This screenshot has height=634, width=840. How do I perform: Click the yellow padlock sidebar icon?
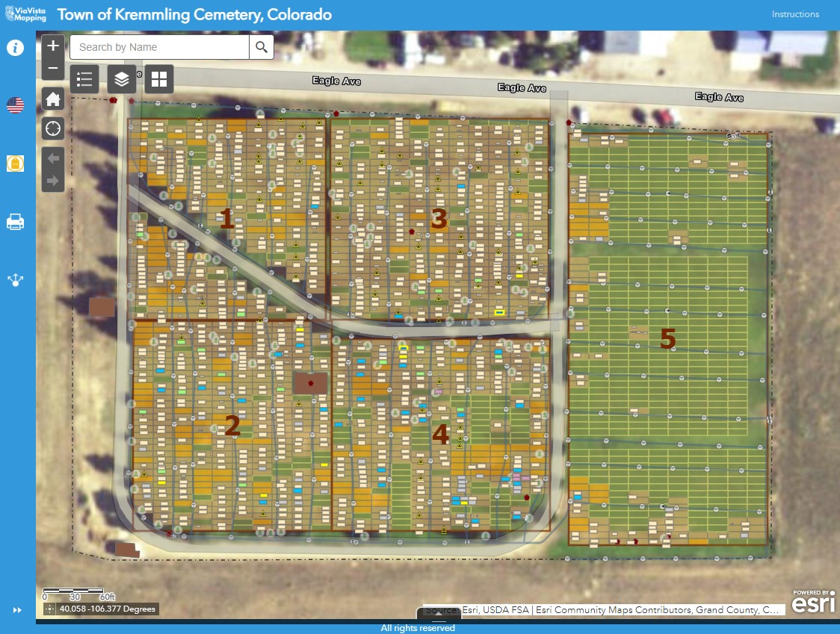(15, 163)
